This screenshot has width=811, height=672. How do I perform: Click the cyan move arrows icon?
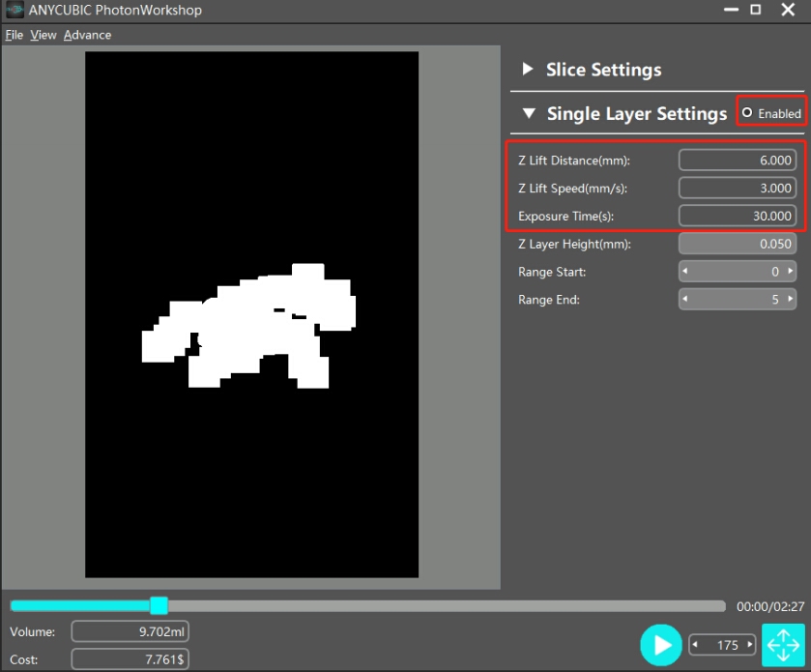[783, 644]
